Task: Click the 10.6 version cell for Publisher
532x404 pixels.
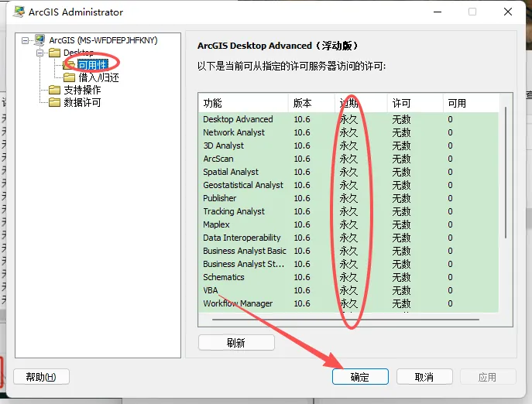Action: pos(302,198)
